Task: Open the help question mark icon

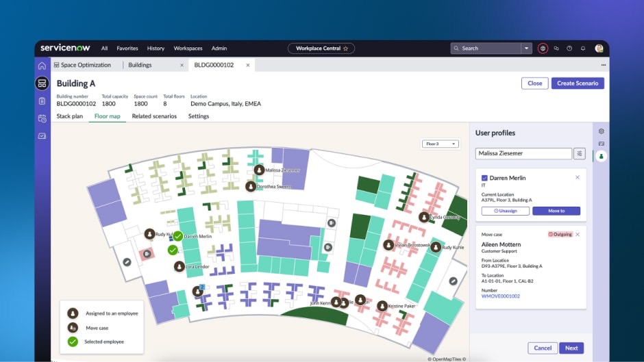Action: click(x=569, y=49)
